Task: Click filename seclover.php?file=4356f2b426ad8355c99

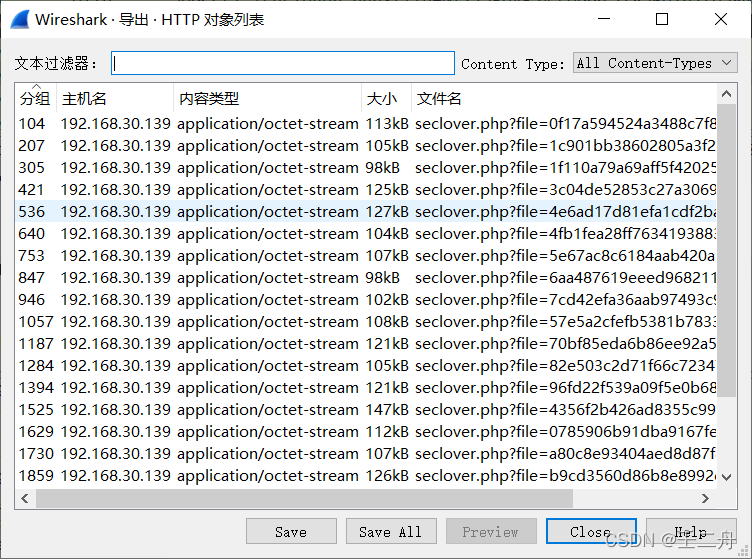Action: 565,410
